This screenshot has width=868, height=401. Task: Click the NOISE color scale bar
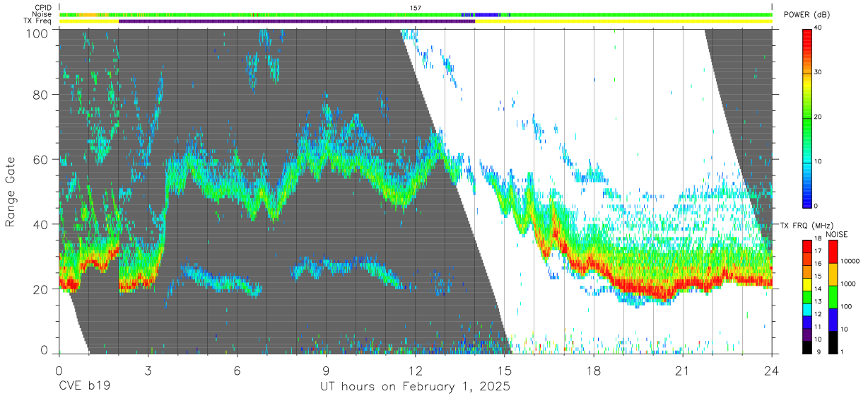point(833,296)
